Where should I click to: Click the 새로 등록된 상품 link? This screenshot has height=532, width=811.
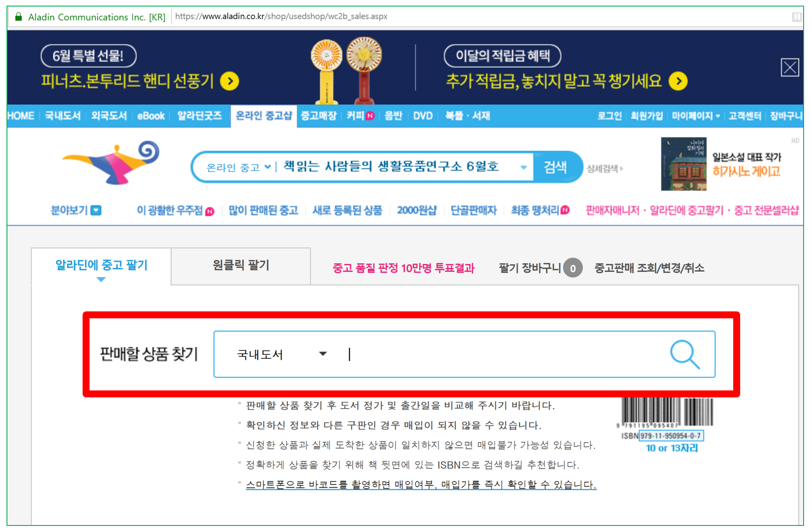(347, 211)
